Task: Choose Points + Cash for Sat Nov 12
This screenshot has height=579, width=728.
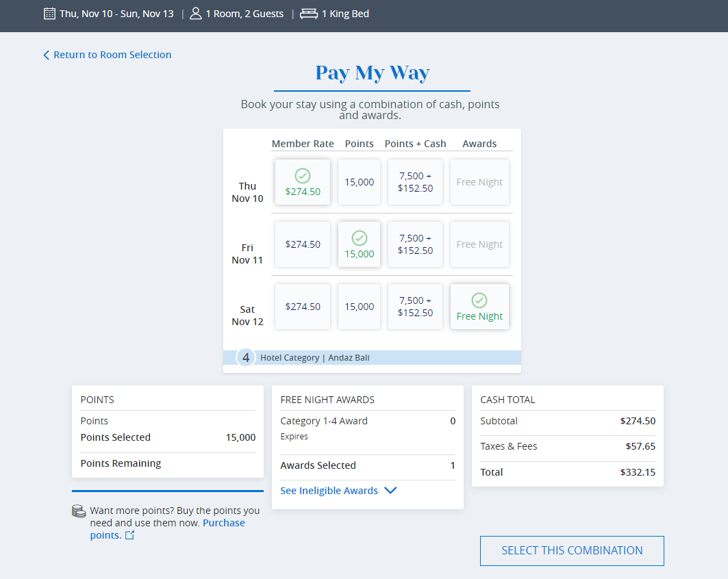Action: [x=415, y=307]
